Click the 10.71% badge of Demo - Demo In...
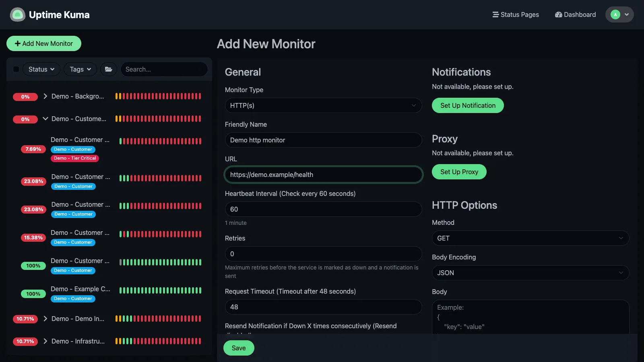The width and height of the screenshot is (644, 362). pyautogui.click(x=25, y=319)
